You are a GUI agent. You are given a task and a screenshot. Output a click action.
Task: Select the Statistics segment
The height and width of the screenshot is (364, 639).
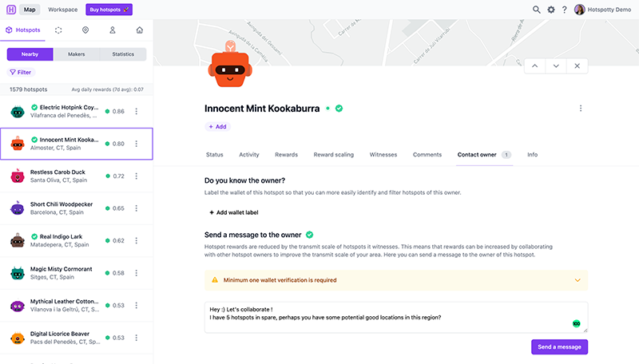123,54
